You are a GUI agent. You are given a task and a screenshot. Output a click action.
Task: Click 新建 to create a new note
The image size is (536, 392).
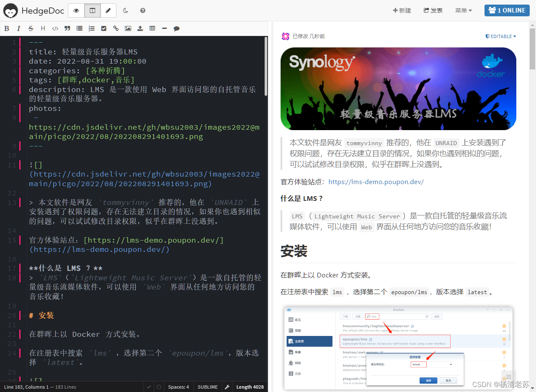(402, 10)
